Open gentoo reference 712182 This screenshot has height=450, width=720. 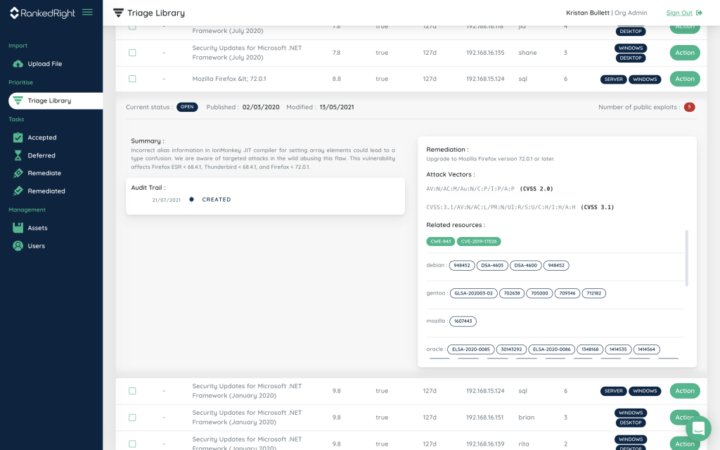(x=594, y=293)
